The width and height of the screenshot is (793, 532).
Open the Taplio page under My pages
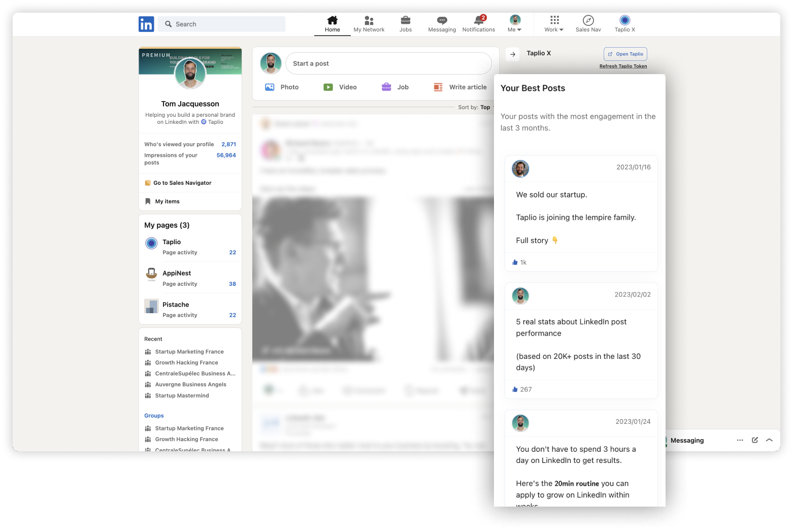pos(172,242)
